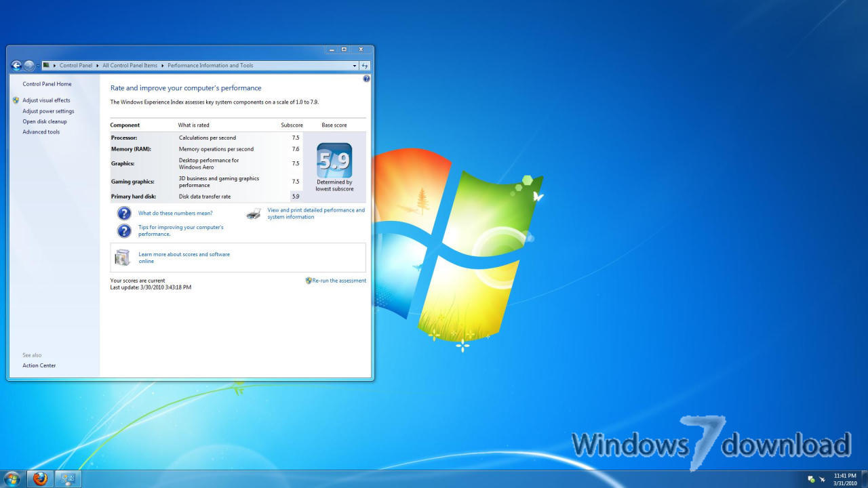This screenshot has width=868, height=488.
Task: Click the network status tray icon
Action: pyautogui.click(x=822, y=479)
